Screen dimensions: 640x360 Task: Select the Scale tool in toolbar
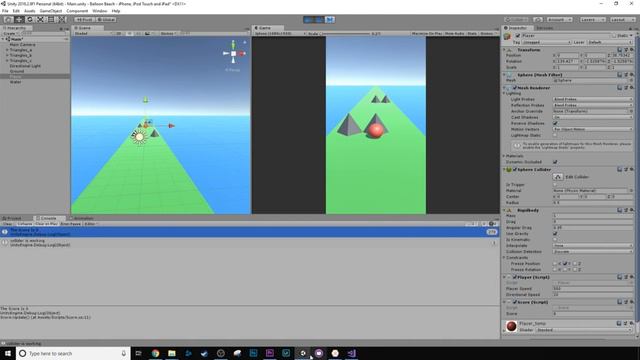click(40, 20)
